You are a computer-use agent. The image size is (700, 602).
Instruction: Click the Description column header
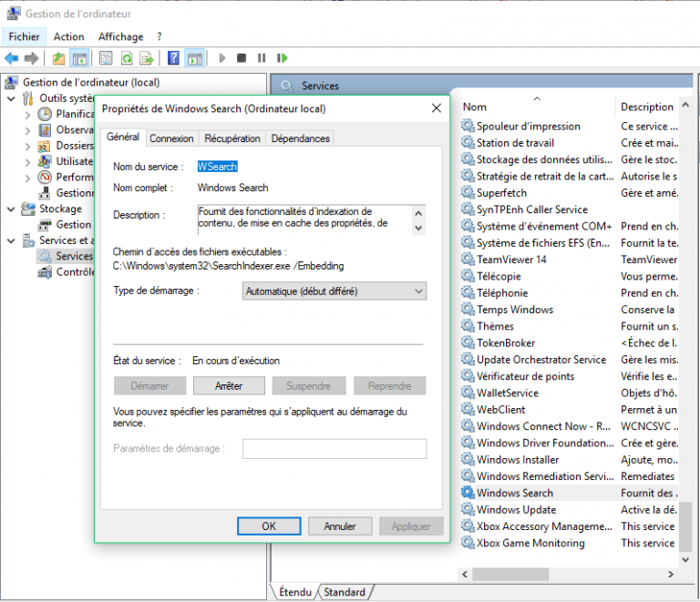(647, 107)
